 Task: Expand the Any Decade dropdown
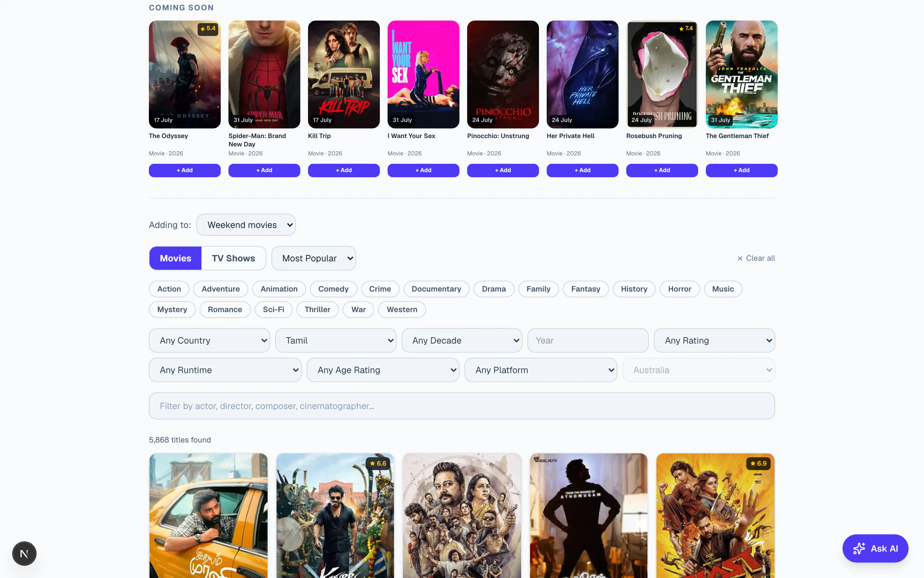(462, 340)
